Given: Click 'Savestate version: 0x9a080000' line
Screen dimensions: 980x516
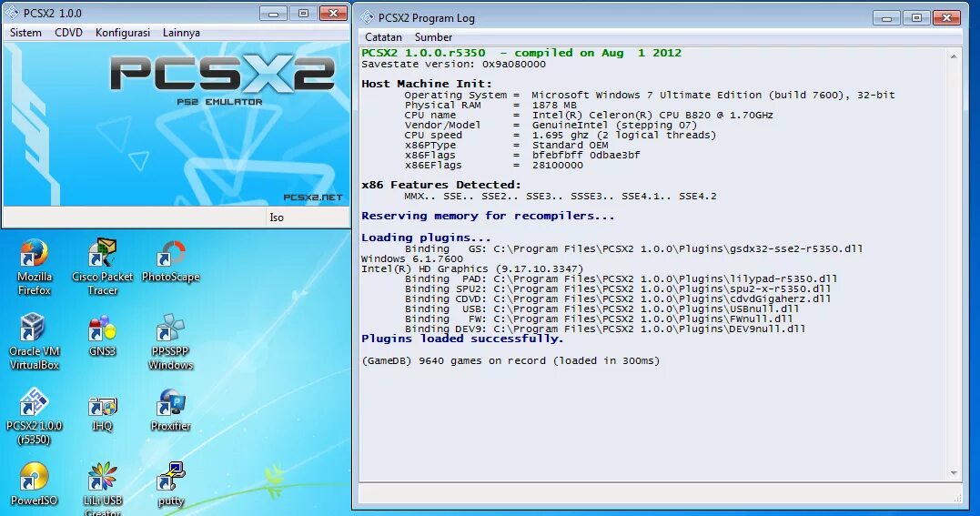Looking at the screenshot, I should 454,65.
